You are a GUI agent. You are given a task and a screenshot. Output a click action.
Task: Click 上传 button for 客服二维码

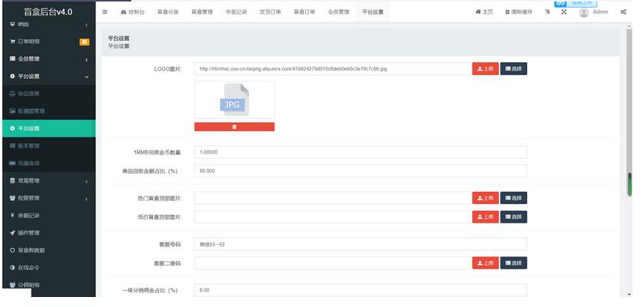pyautogui.click(x=486, y=263)
